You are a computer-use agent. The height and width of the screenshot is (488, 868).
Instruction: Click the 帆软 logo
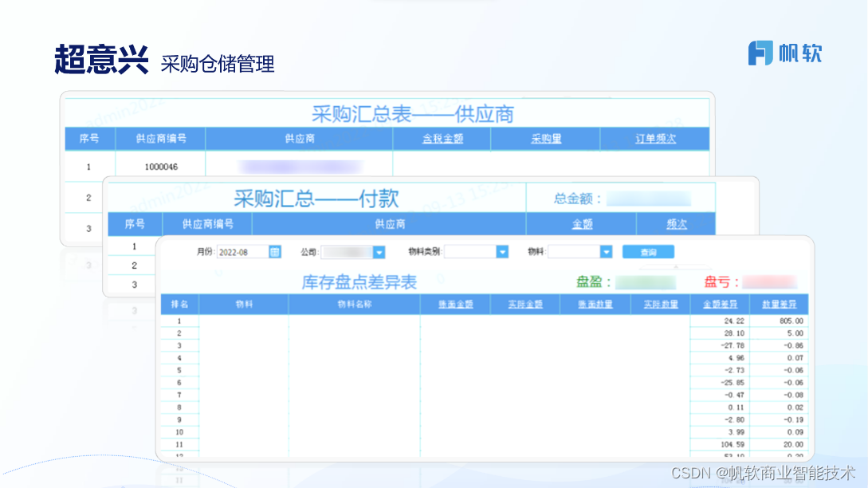pyautogui.click(x=785, y=53)
